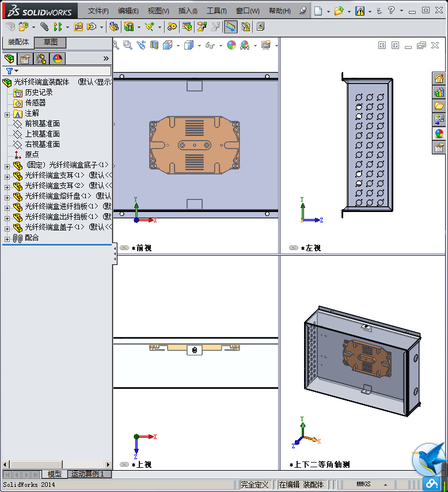Activate the Section View tool

click(x=154, y=45)
